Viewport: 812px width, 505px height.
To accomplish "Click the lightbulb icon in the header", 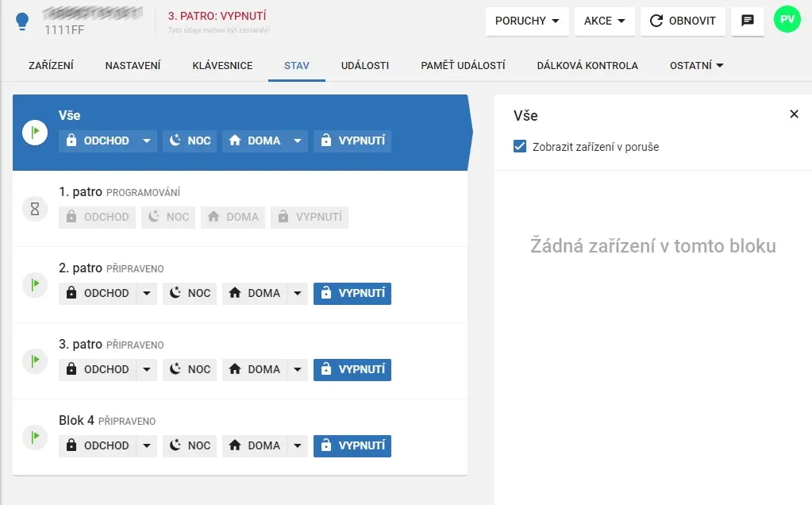I will pos(23,21).
